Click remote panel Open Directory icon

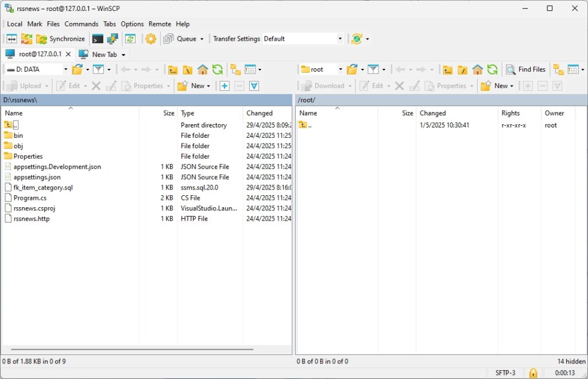[x=353, y=69]
